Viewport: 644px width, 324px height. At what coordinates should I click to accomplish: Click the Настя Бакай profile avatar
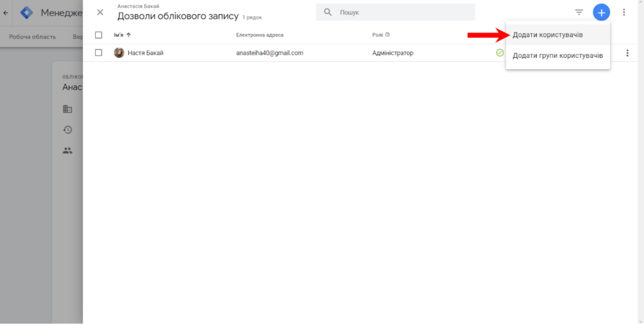pos(119,53)
